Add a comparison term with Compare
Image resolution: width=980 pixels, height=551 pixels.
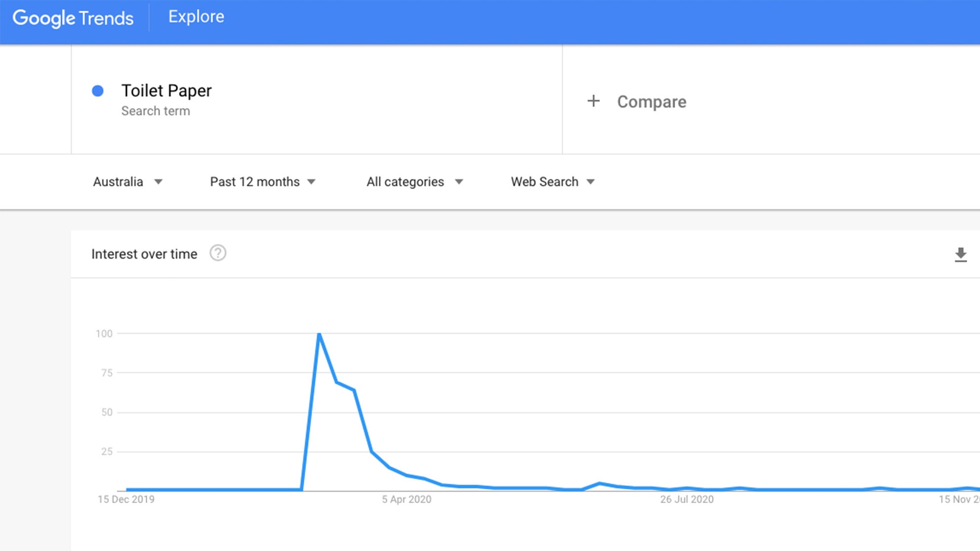point(652,102)
